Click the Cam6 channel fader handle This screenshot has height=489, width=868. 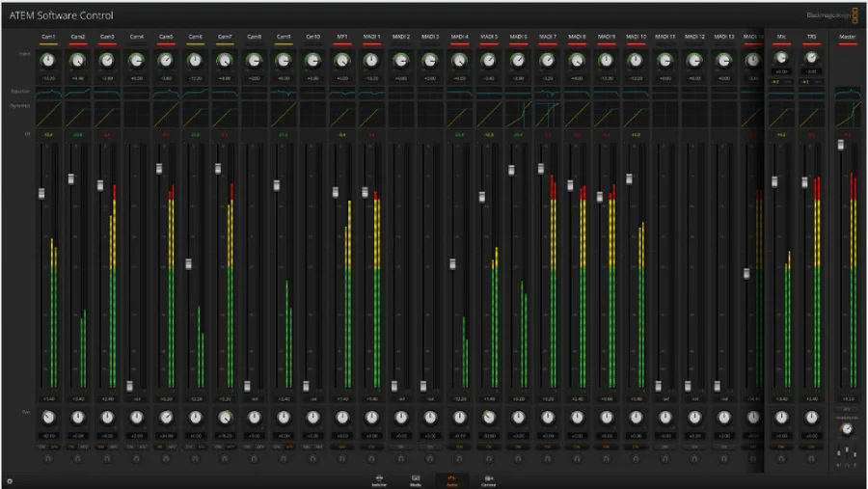(189, 263)
